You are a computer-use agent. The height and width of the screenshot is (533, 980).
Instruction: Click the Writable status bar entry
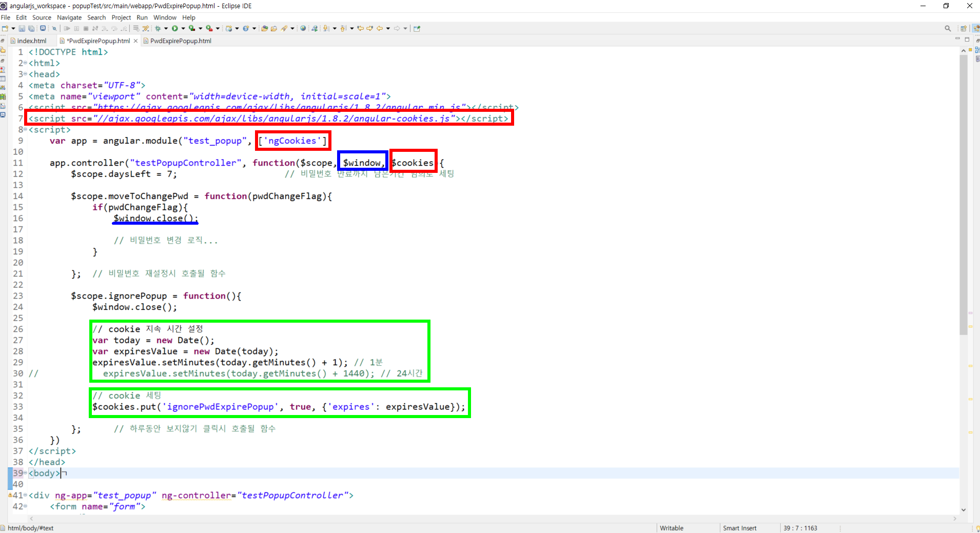click(672, 528)
